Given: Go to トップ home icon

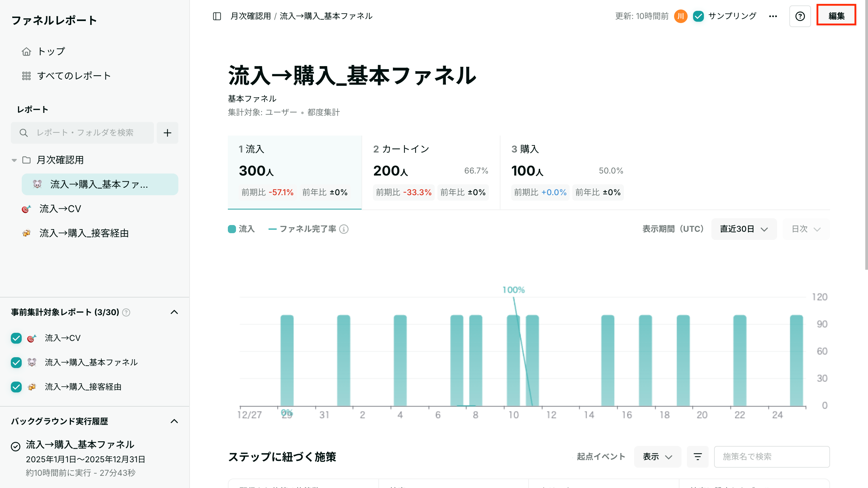Looking at the screenshot, I should tap(26, 52).
